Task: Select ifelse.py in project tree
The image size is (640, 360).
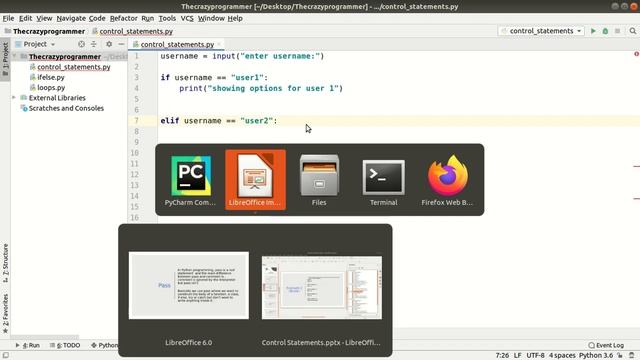Action: tap(51, 77)
